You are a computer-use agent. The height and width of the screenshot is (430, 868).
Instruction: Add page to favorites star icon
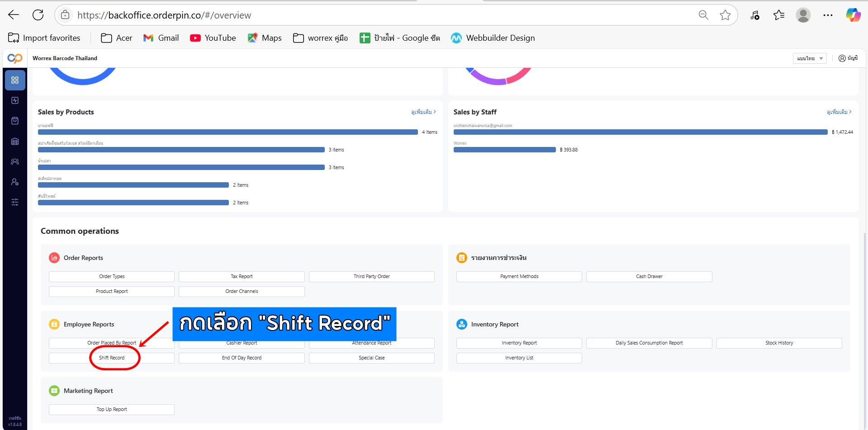725,15
